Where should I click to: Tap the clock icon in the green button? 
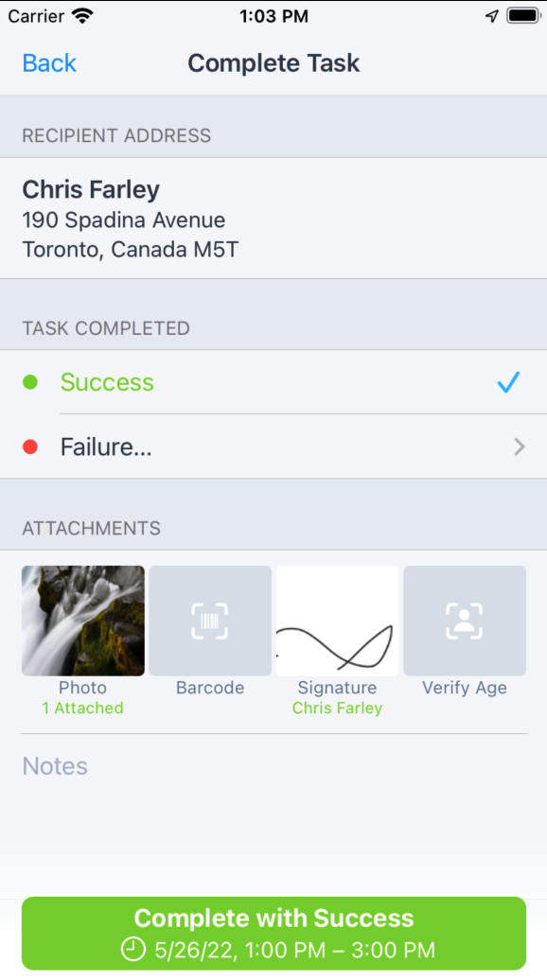click(x=132, y=950)
